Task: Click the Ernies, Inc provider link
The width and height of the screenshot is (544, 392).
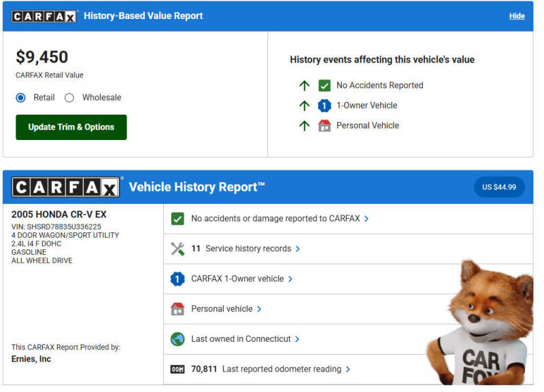Action: pyautogui.click(x=31, y=359)
